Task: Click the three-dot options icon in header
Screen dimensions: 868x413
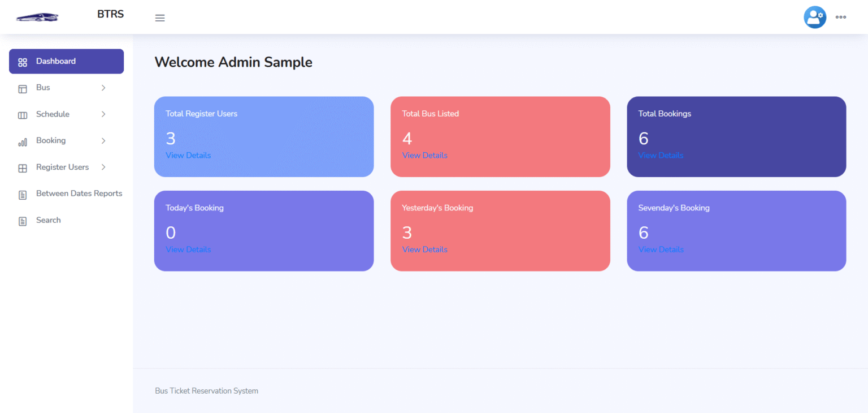Action: coord(841,17)
